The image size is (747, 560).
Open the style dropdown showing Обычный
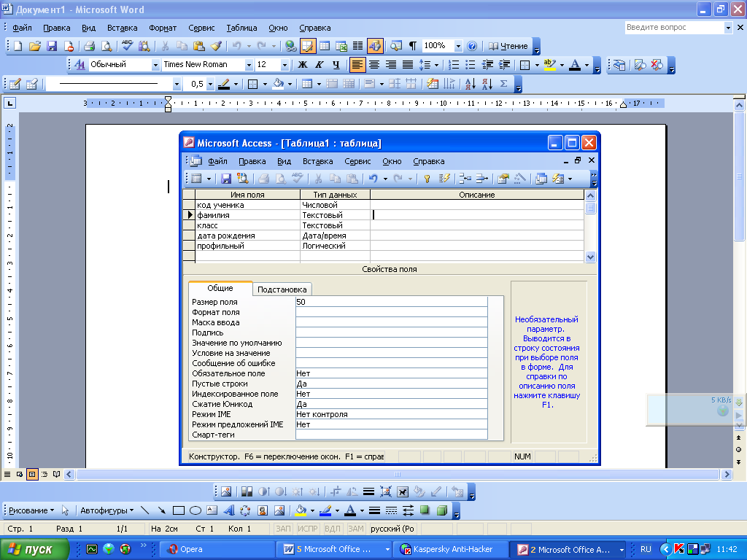155,65
